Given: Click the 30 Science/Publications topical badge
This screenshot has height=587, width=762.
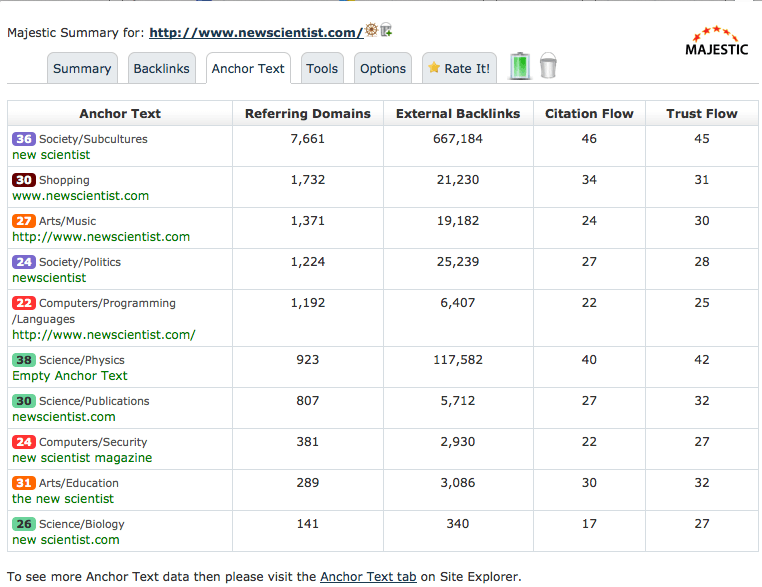Looking at the screenshot, I should 24,401.
